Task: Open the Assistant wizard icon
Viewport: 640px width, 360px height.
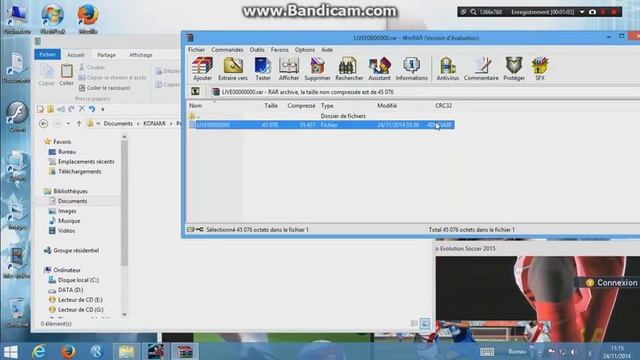Action: tap(379, 69)
